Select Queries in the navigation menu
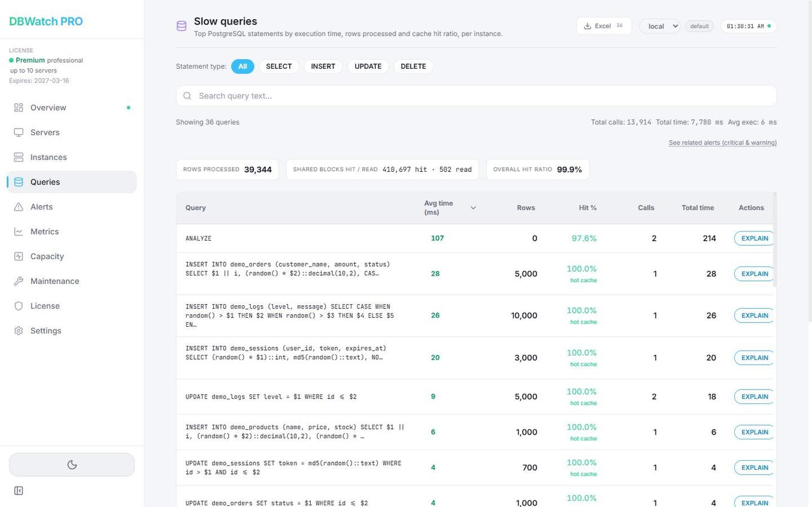Viewport: 812px width, 507px height. point(45,182)
